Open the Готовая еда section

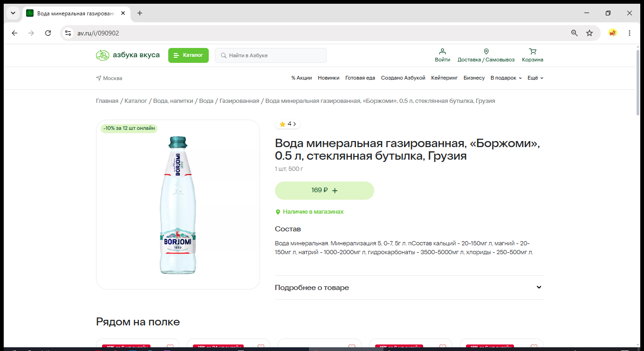point(360,78)
